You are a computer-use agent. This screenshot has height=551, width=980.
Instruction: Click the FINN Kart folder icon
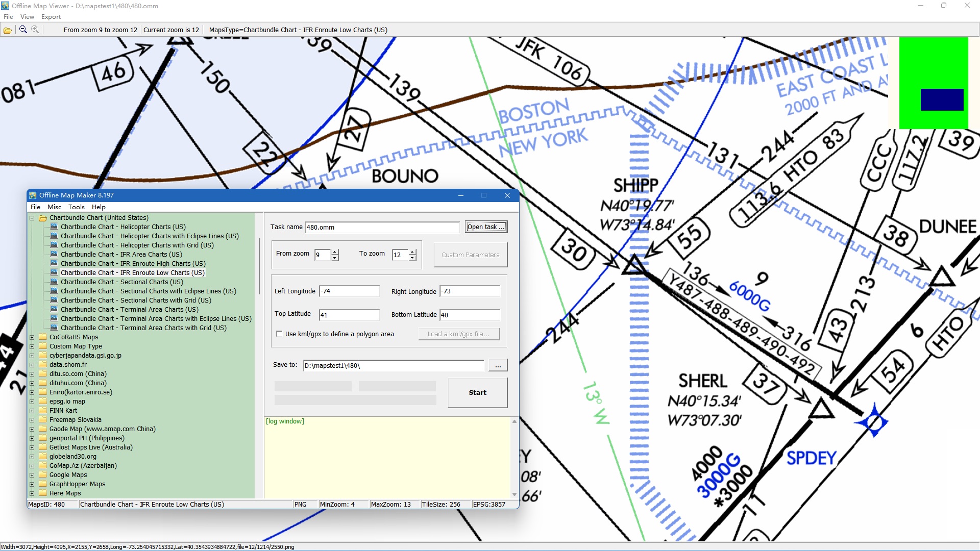pyautogui.click(x=43, y=411)
